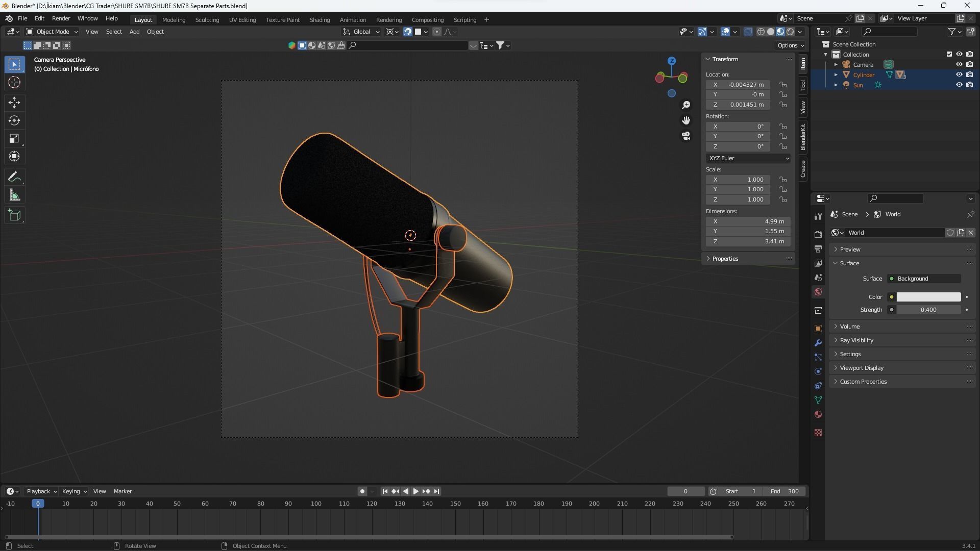The height and width of the screenshot is (551, 980).
Task: Open Object Mode dropdown
Action: coord(52,32)
